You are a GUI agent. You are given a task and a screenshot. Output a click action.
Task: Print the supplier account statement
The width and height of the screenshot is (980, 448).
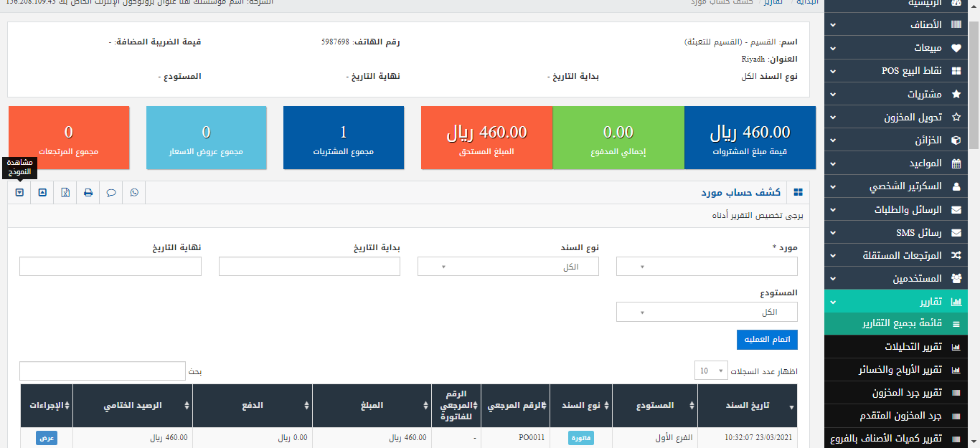tap(88, 192)
